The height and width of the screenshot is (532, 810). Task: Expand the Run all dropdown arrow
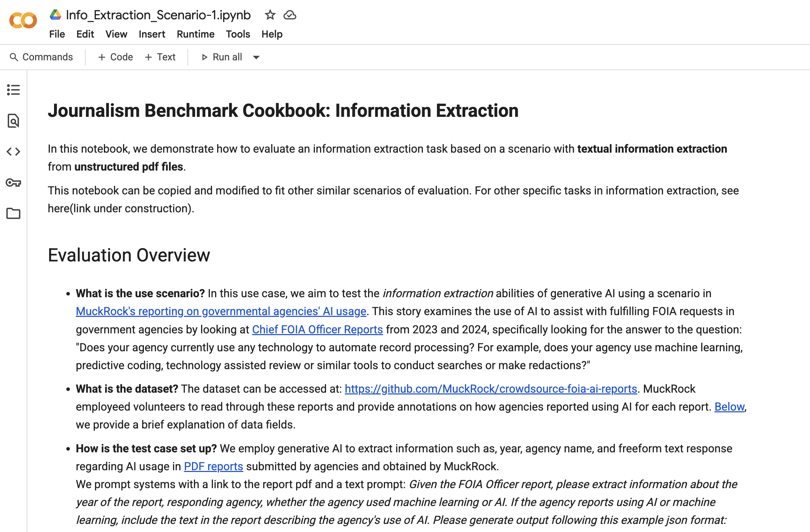point(257,57)
